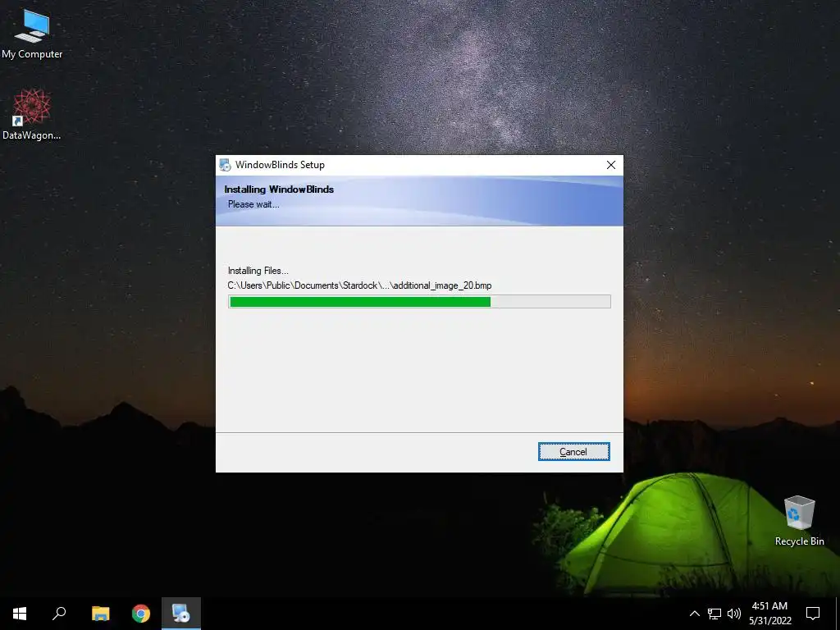Select the Recycle Bin desktop icon
The height and width of the screenshot is (630, 840).
tap(799, 521)
